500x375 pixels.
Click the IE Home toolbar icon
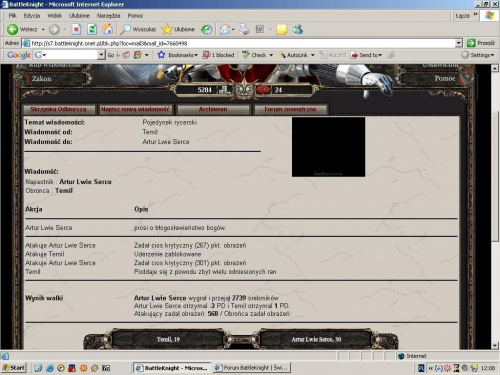[107, 29]
